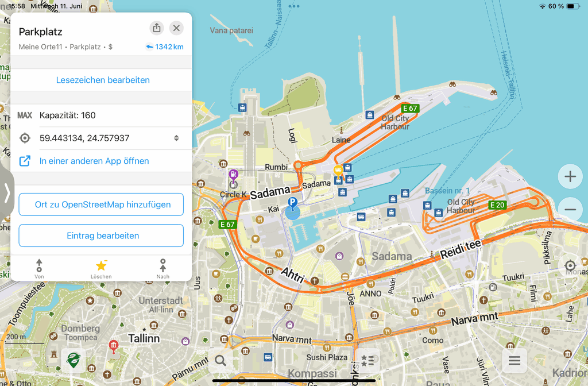Image resolution: width=588 pixels, height=386 pixels.
Task: Tap the Bassein nr. 1 label
Action: (x=447, y=191)
